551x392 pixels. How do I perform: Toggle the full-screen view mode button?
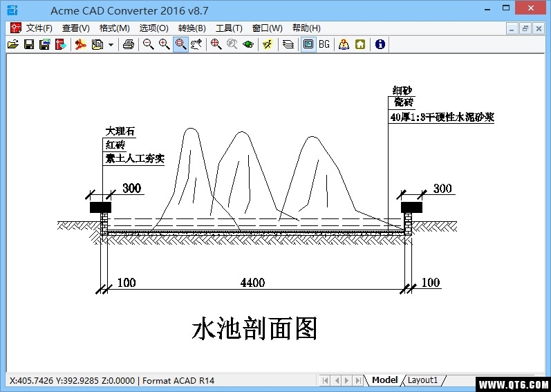click(x=308, y=44)
